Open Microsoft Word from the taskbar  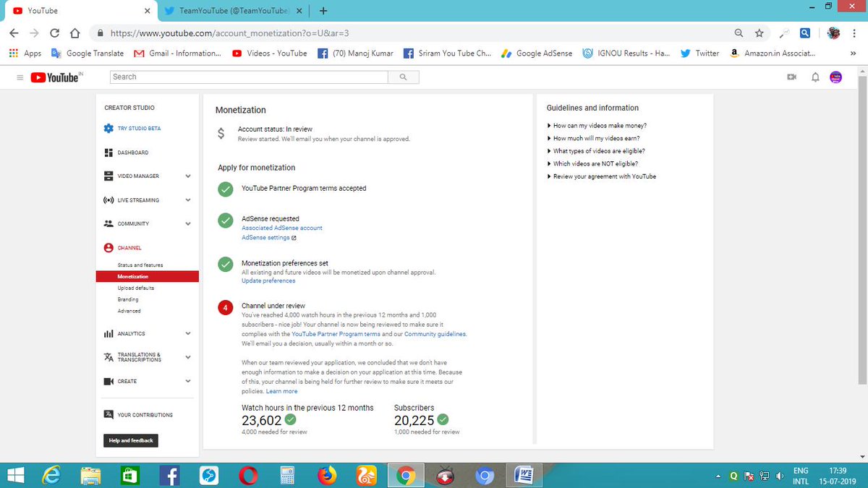(x=523, y=475)
